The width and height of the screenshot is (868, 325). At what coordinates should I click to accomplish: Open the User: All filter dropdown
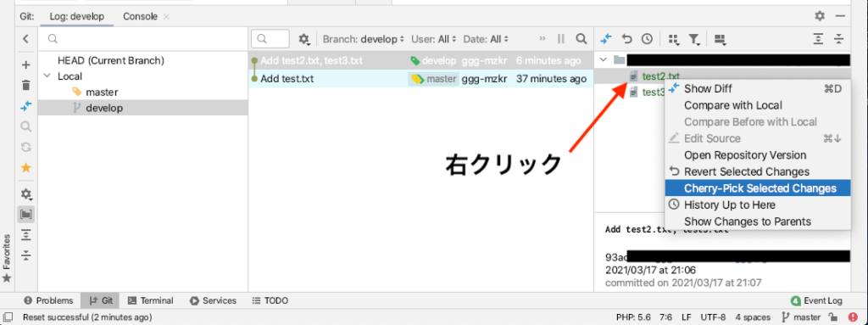[433, 39]
